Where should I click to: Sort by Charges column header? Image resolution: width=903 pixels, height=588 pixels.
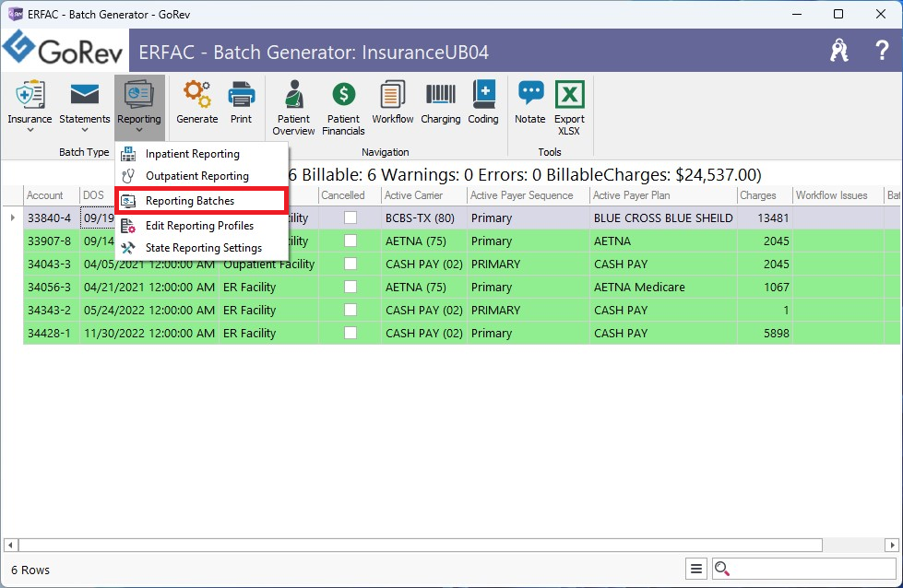(765, 195)
